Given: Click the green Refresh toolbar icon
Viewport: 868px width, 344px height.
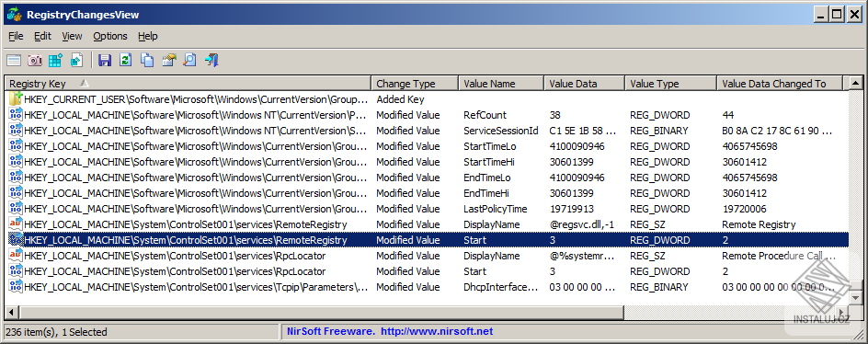Looking at the screenshot, I should (x=126, y=60).
